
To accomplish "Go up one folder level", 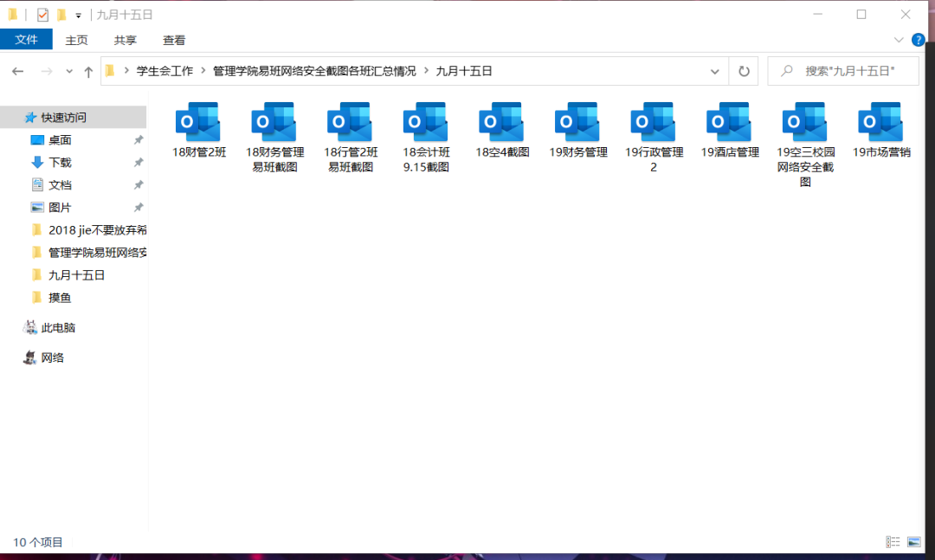I will (88, 72).
